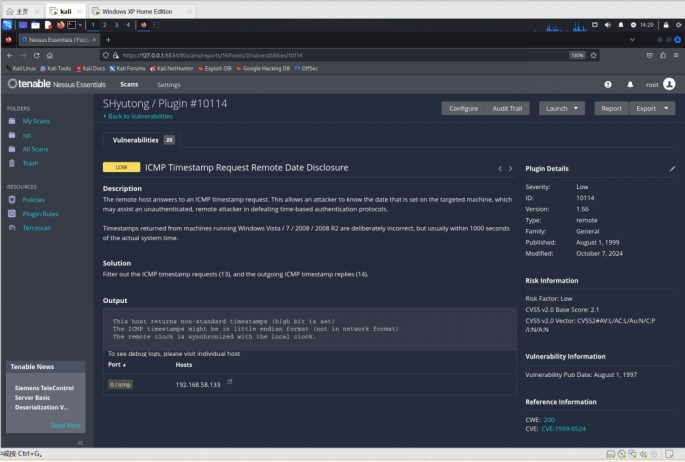This screenshot has height=462, width=685.
Task: Open the Firefox hamburger menu
Action: [x=676, y=55]
